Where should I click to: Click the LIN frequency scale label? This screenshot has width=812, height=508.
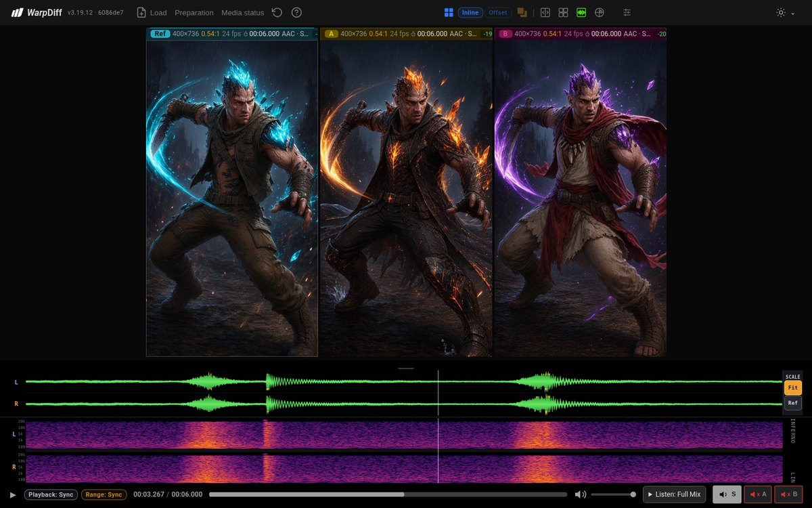point(793,478)
